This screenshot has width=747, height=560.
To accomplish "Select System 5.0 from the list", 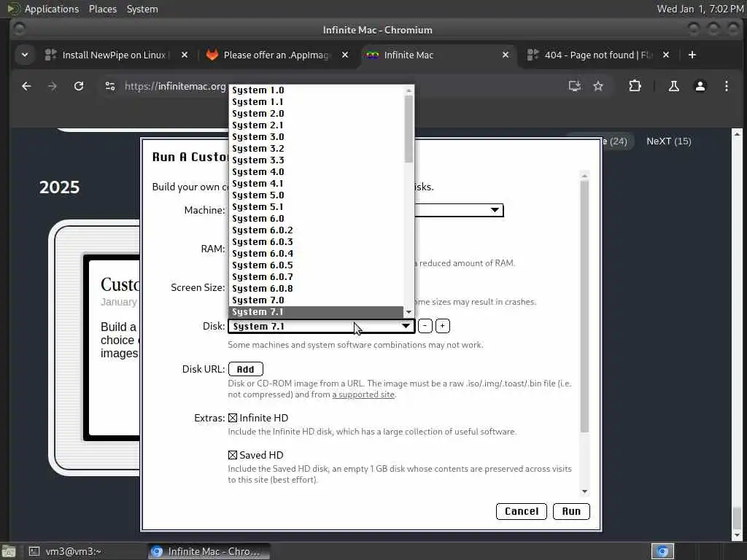I will pos(317,195).
